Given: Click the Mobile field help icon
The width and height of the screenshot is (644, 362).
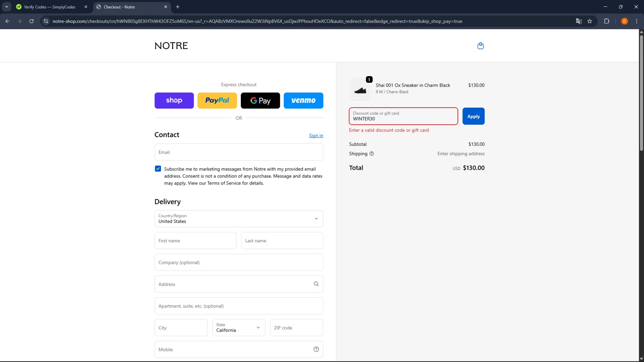Looking at the screenshot, I should [316, 350].
